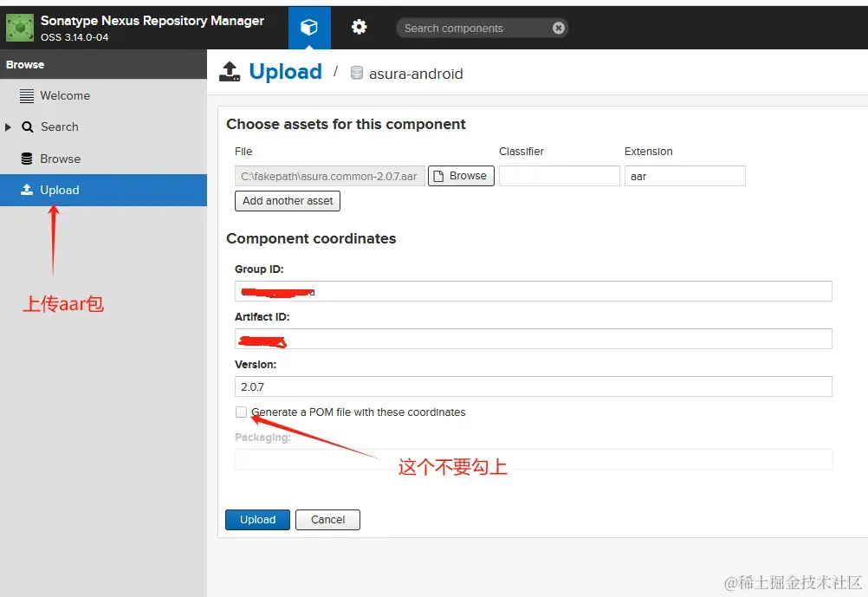Toggle Generate a POM file checkbox
The width and height of the screenshot is (868, 597).
point(241,412)
